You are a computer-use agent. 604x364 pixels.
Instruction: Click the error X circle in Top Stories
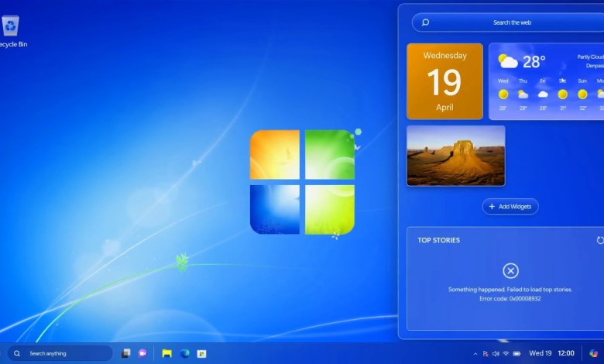click(x=510, y=271)
